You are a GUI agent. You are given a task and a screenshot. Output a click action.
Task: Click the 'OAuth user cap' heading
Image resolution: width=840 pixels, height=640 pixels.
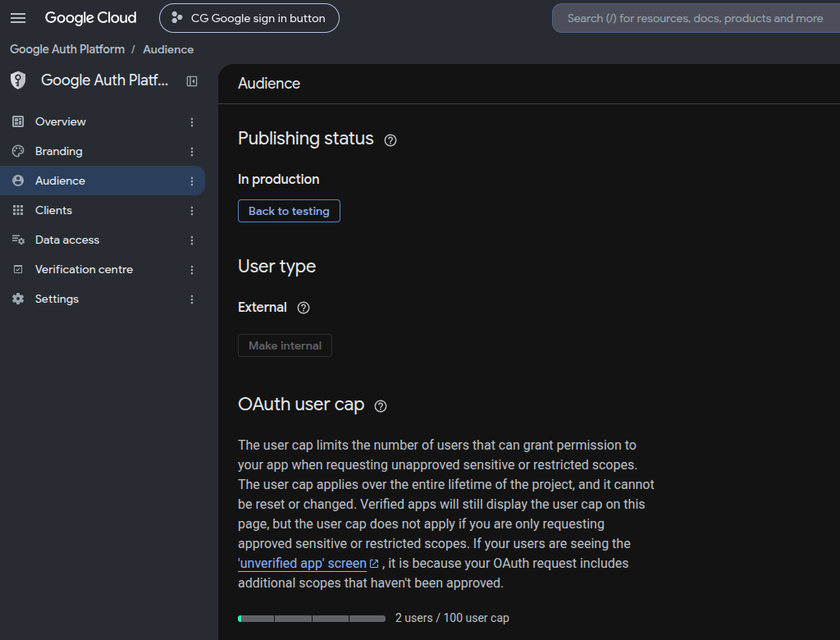point(301,405)
